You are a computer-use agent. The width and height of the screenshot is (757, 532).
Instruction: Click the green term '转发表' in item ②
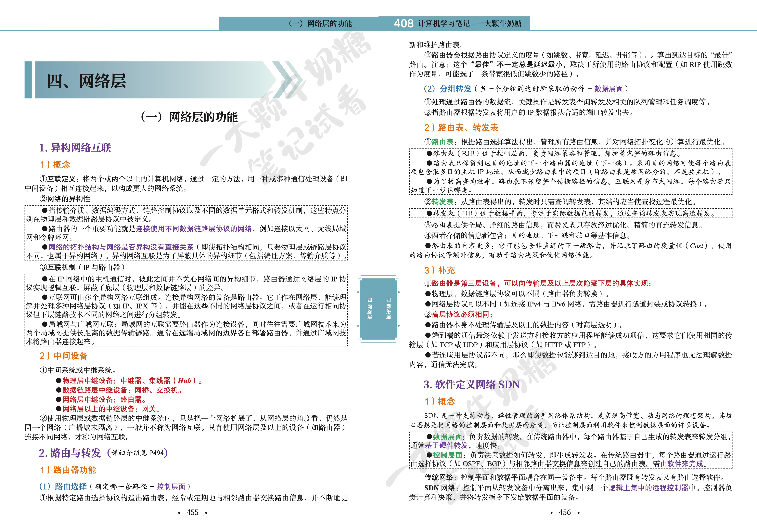pos(443,201)
